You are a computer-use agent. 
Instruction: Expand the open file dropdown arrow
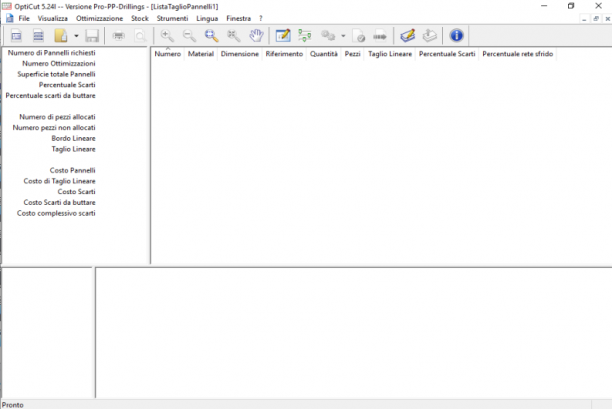76,36
